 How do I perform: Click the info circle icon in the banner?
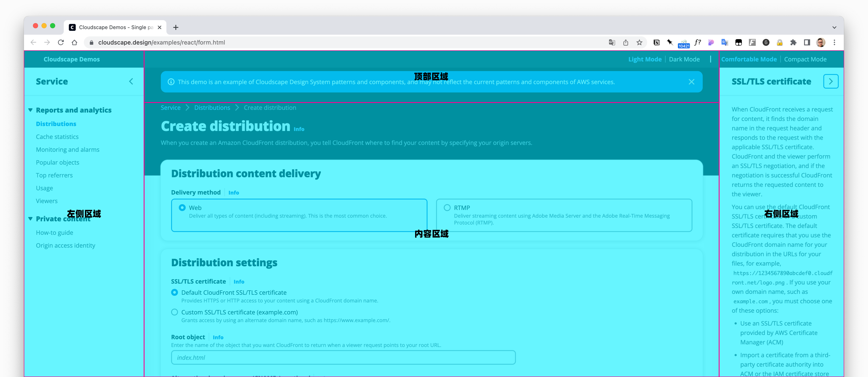[171, 82]
